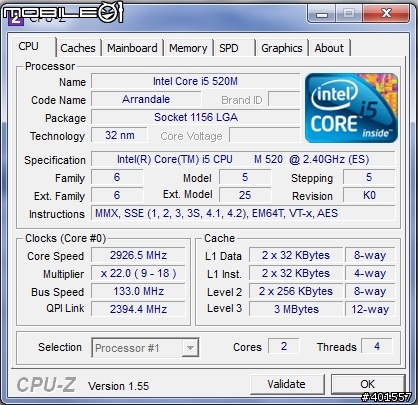Click the Intel Core i5 inside logo
This screenshot has height=405, width=418.
coord(351,108)
